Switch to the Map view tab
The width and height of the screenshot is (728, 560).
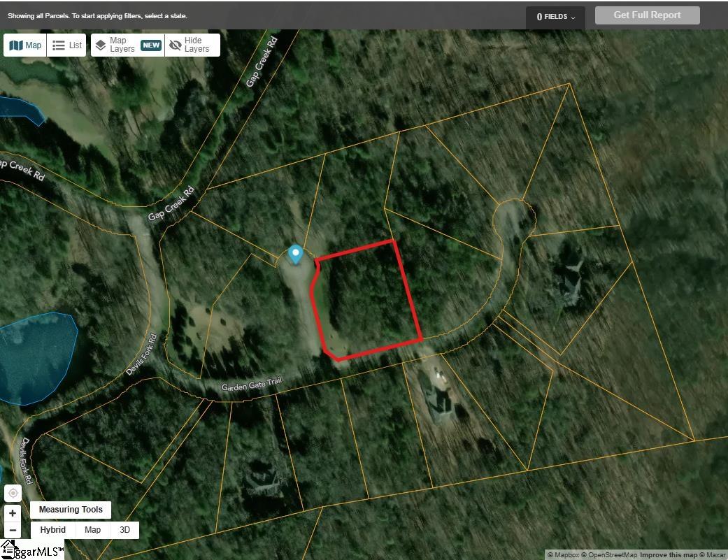[x=25, y=45]
